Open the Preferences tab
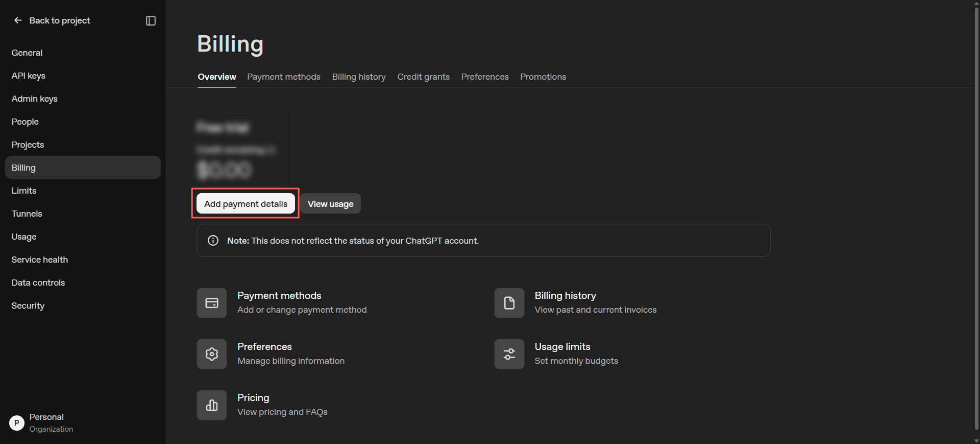Screen dimensions: 980x444 pyautogui.click(x=485, y=77)
